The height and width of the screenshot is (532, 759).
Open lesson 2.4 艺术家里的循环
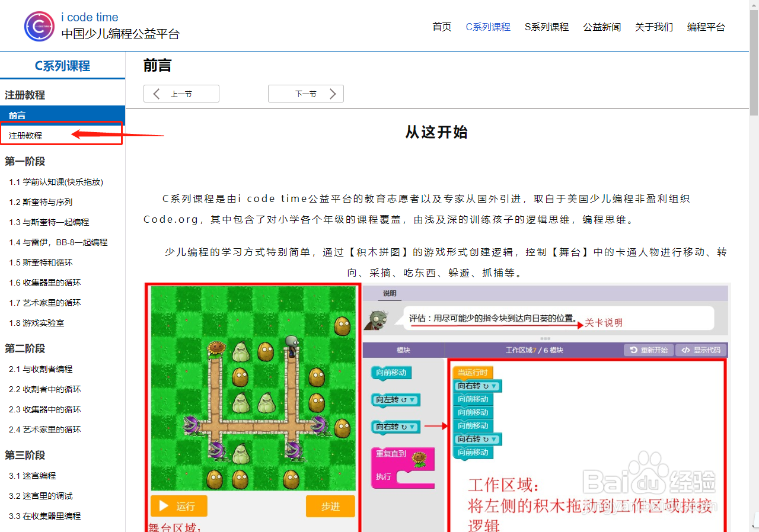click(44, 430)
